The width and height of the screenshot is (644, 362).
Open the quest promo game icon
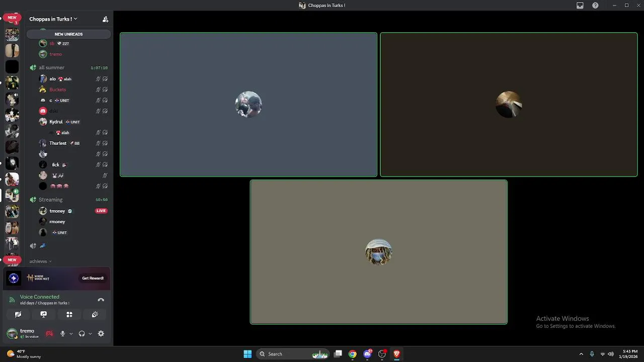14,278
